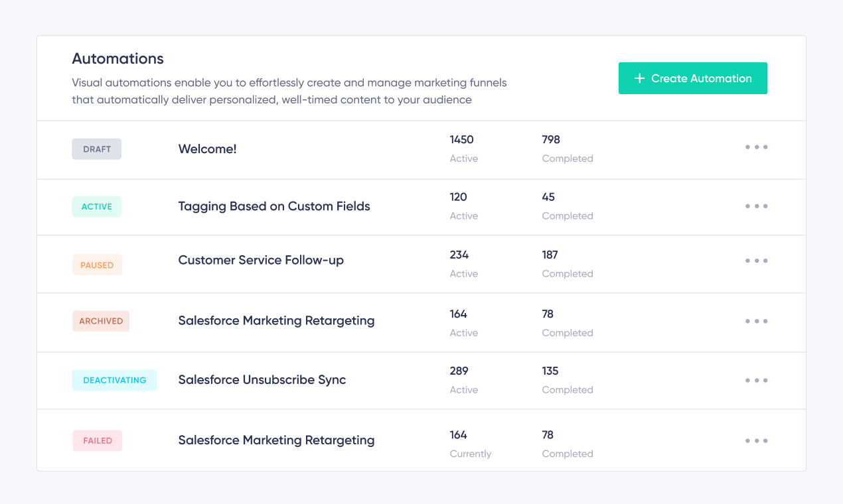Open the three-dot menu for Salesforce Unsubscribe Sync

tap(756, 381)
